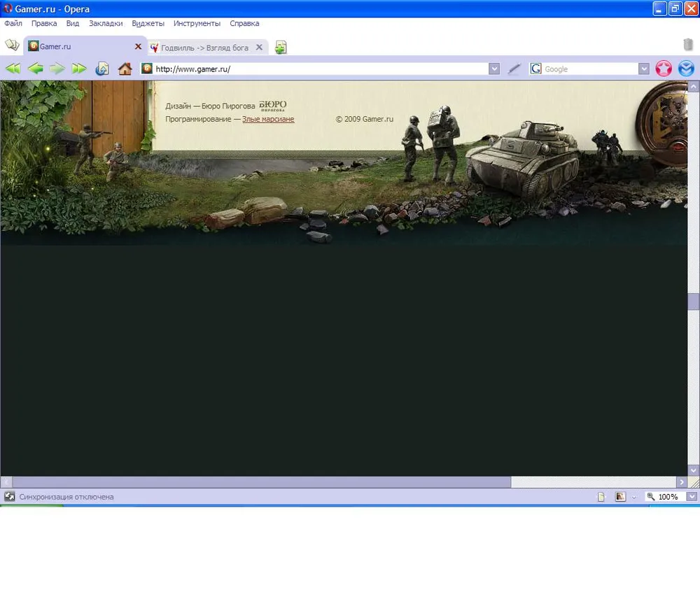Image resolution: width=700 pixels, height=615 pixels.
Task: Go back with the green Back arrow
Action: [35, 69]
